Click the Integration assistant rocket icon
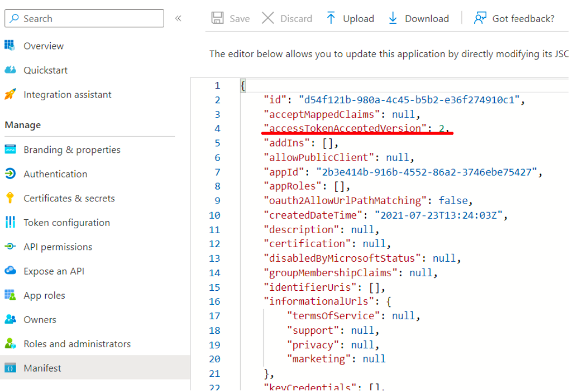This screenshot has height=392, width=575. (10, 94)
